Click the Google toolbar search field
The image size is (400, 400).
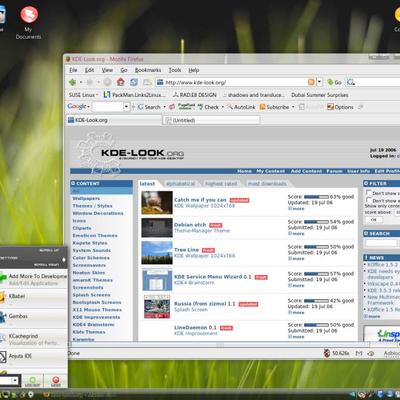click(108, 107)
